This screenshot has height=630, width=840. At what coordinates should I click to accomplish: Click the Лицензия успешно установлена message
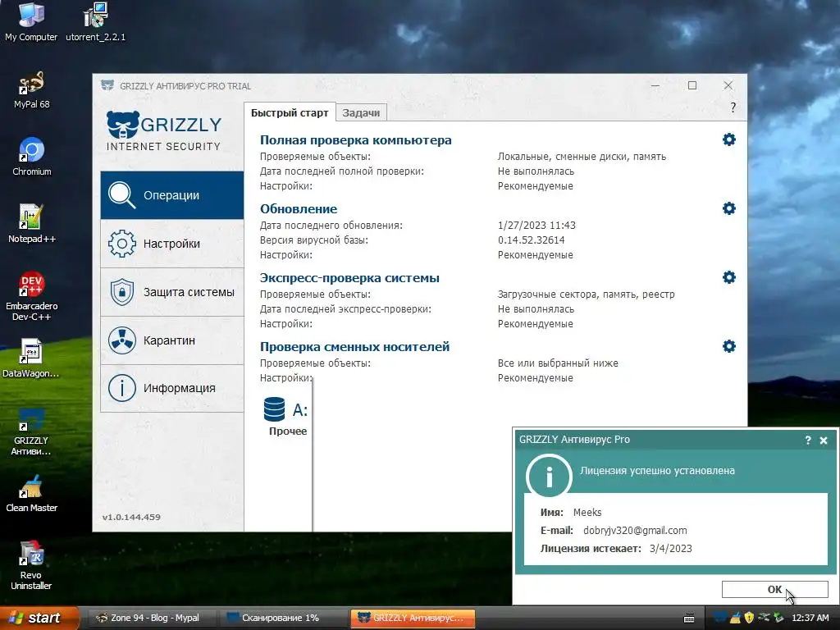(x=657, y=470)
